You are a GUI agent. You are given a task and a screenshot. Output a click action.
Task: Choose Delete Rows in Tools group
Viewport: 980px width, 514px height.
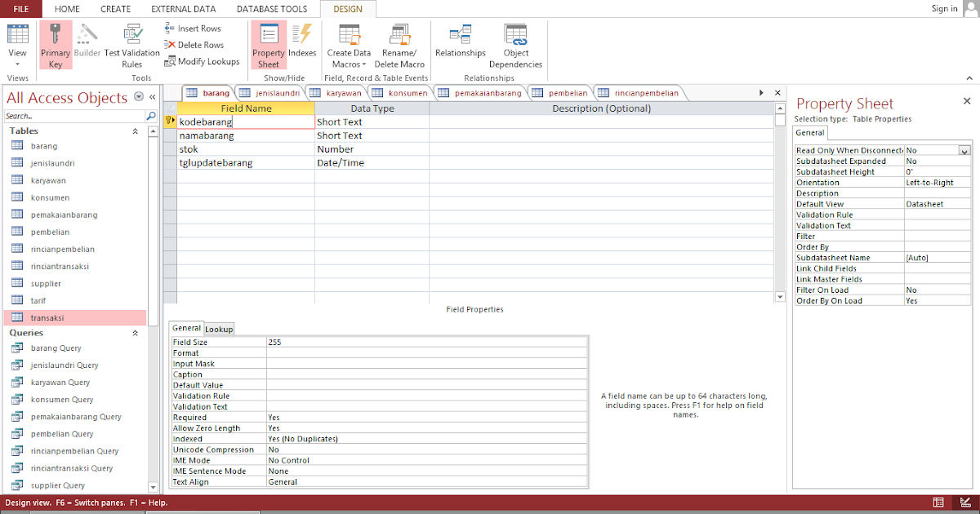[x=194, y=45]
